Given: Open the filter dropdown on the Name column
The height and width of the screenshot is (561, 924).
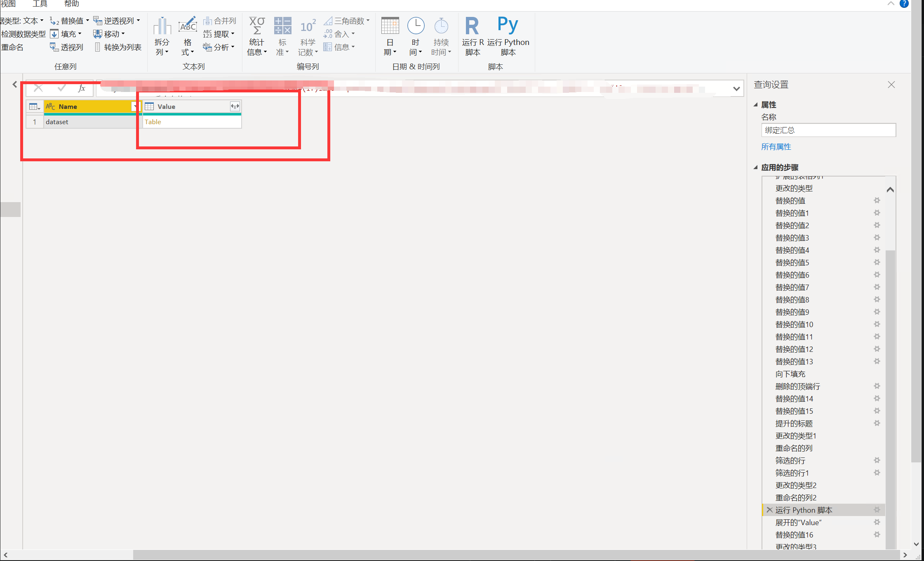Looking at the screenshot, I should pos(135,106).
